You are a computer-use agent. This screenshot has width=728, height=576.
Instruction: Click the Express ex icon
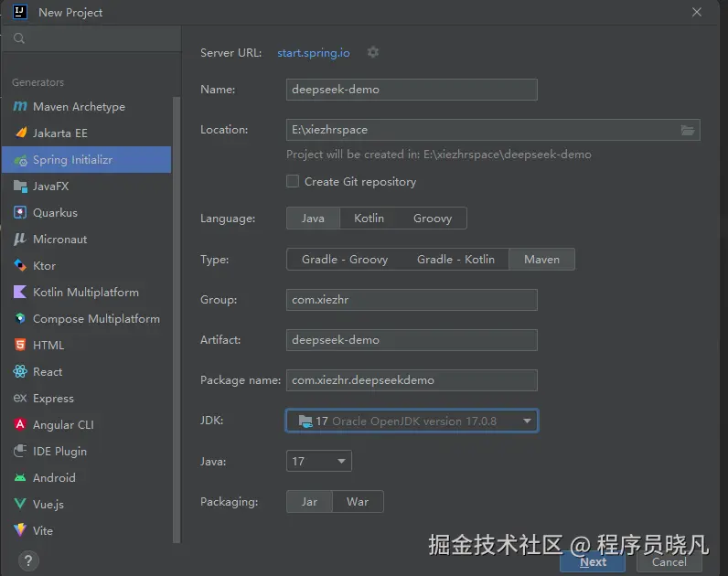point(20,398)
